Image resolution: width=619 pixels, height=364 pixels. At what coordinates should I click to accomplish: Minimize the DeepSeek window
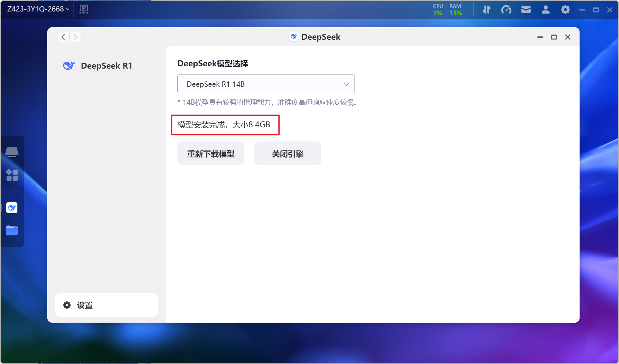click(x=540, y=37)
